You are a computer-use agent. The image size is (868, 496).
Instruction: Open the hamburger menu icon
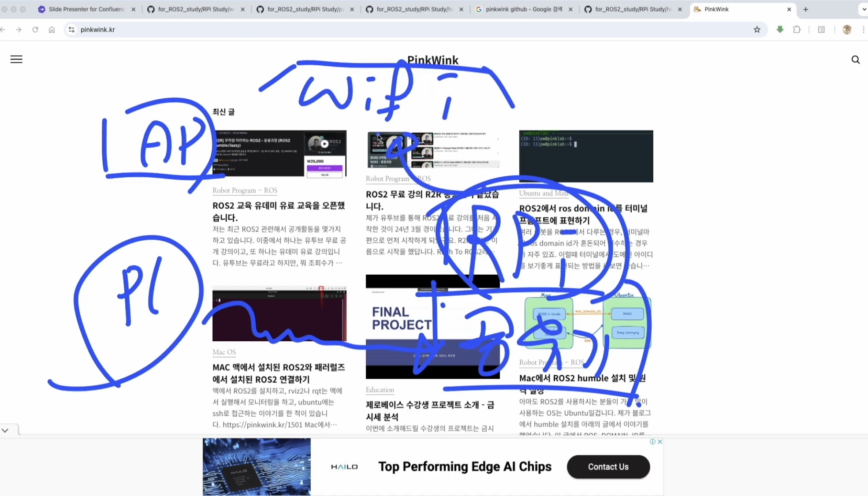click(16, 60)
